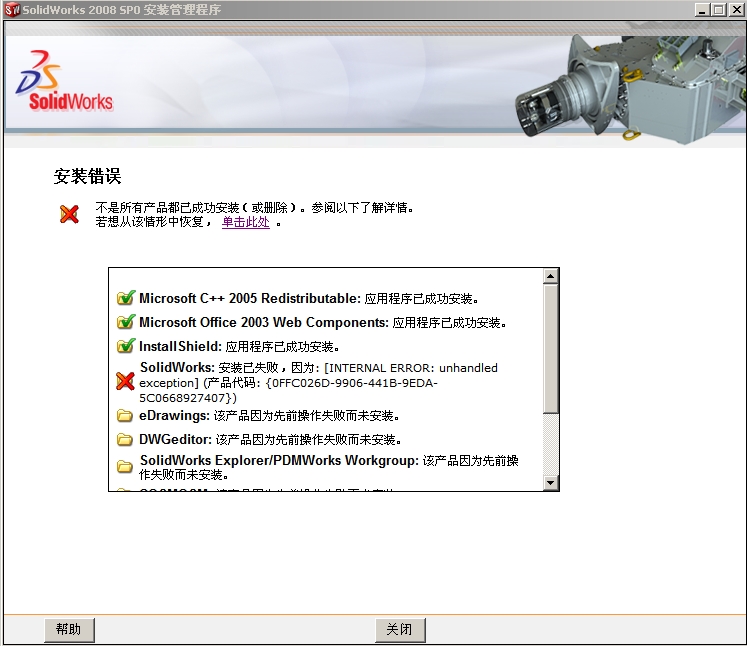The width and height of the screenshot is (747, 646).
Task: Click the machine assembly image in banner
Action: pyautogui.click(x=630, y=88)
